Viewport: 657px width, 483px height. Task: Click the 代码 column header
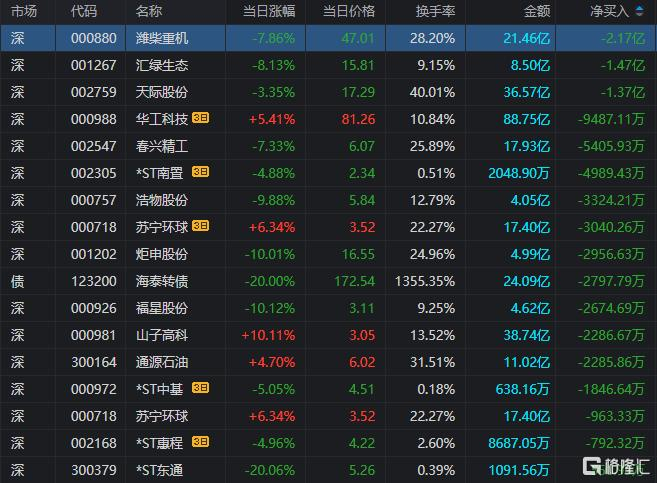click(x=85, y=12)
